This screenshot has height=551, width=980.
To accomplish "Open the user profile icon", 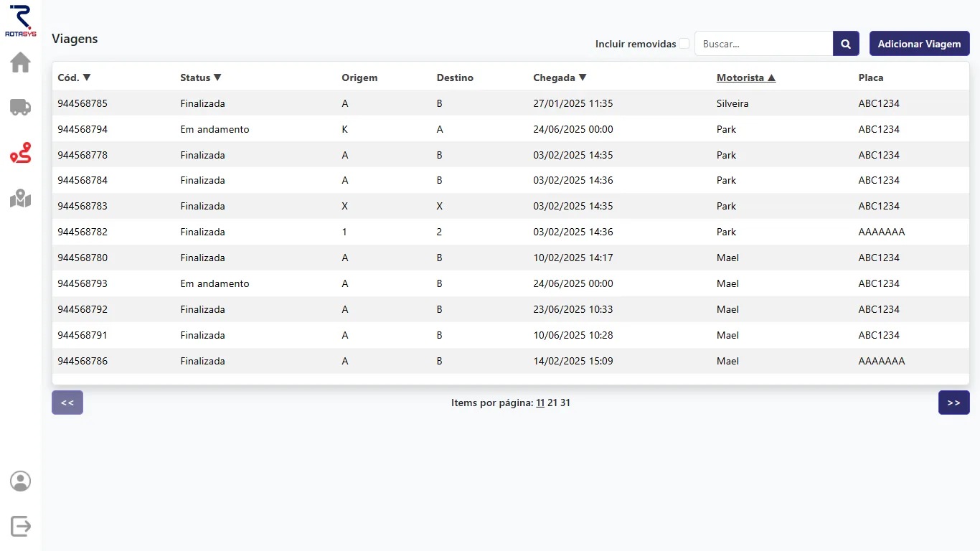I will pyautogui.click(x=20, y=481).
